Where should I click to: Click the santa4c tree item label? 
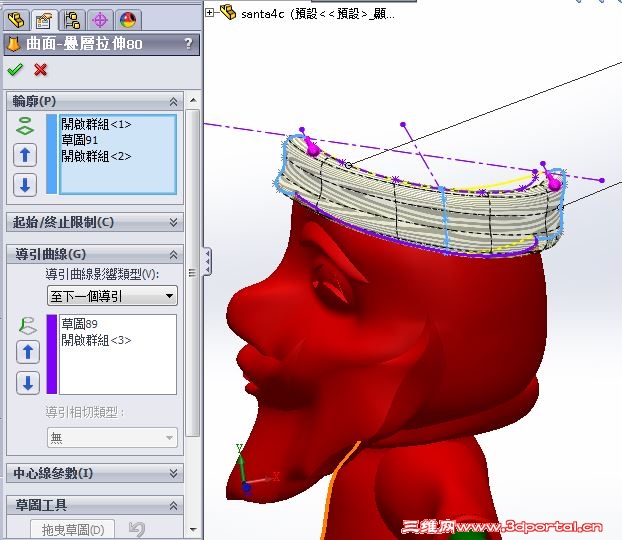tap(319, 14)
